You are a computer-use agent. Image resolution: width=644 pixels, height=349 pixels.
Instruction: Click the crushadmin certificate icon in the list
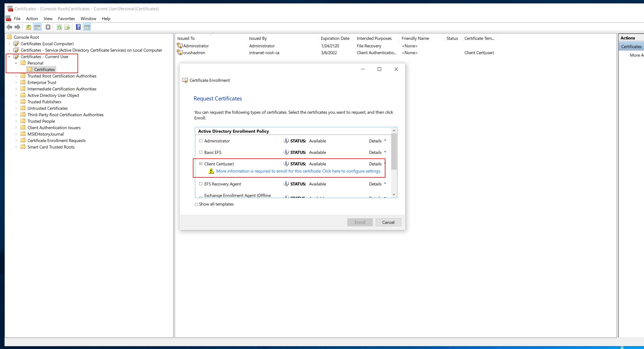tap(180, 53)
